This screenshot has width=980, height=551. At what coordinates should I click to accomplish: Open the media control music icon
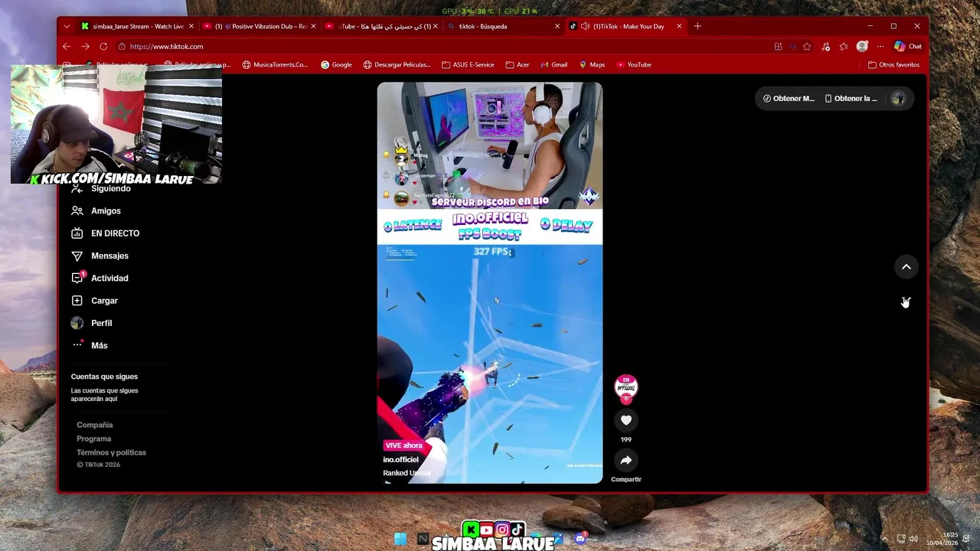tap(825, 47)
